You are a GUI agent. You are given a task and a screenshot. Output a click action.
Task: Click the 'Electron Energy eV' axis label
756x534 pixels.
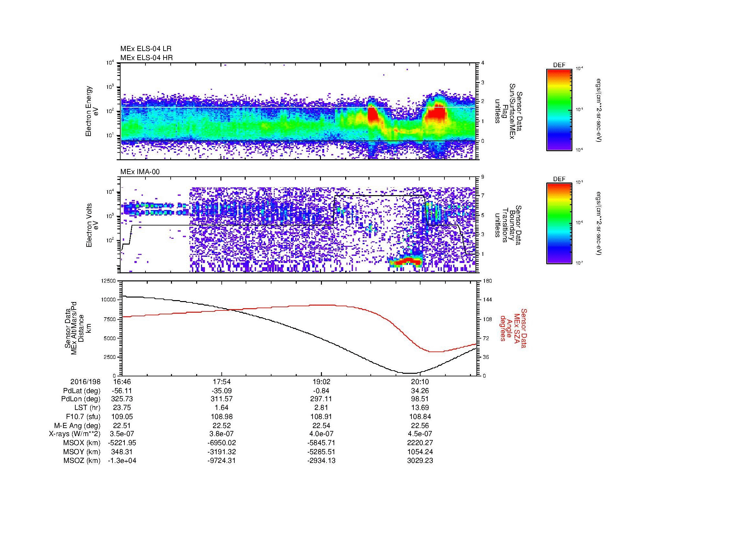(x=92, y=111)
